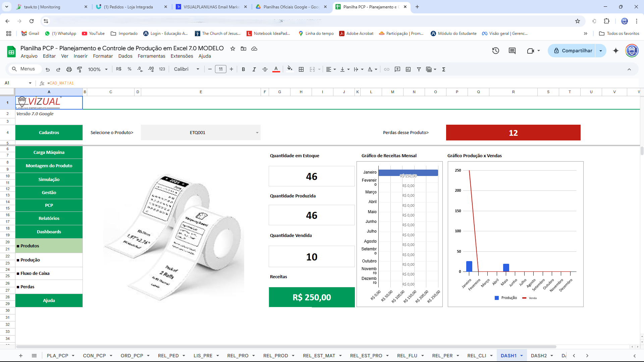This screenshot has width=644, height=362.
Task: Open the ETQ001 product selector dropdown
Action: coord(257,133)
